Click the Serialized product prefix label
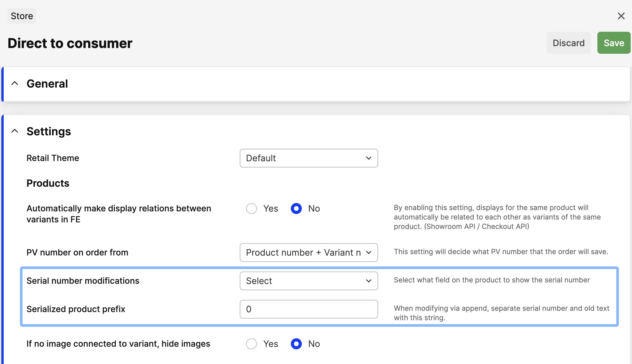Image resolution: width=632 pixels, height=364 pixels. 76,309
